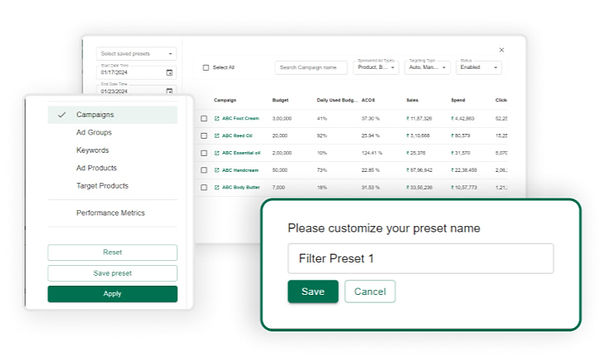This screenshot has width=600, height=363.
Task: Choose Keywords in the filter menu
Action: click(x=93, y=150)
